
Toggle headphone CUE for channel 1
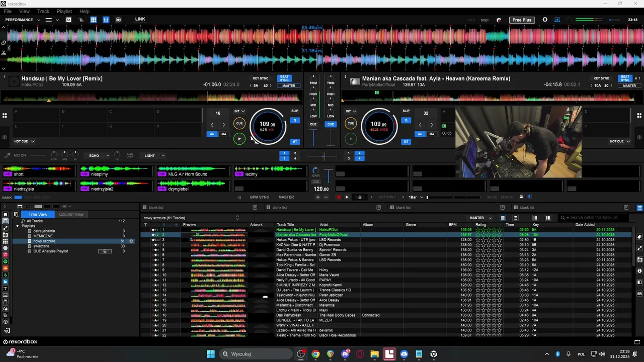click(313, 124)
